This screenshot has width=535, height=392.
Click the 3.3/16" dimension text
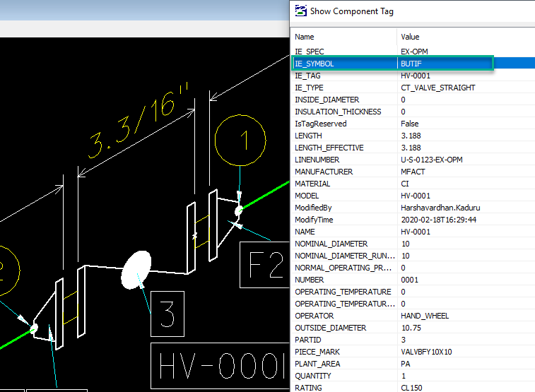[x=139, y=121]
